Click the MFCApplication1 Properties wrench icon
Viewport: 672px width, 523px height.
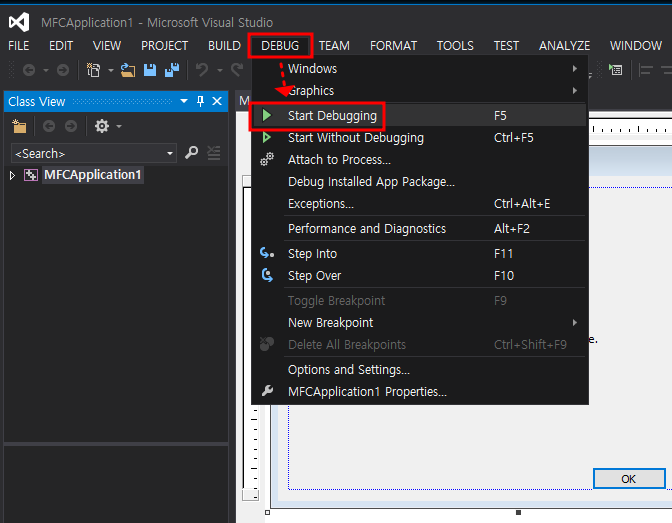(267, 391)
